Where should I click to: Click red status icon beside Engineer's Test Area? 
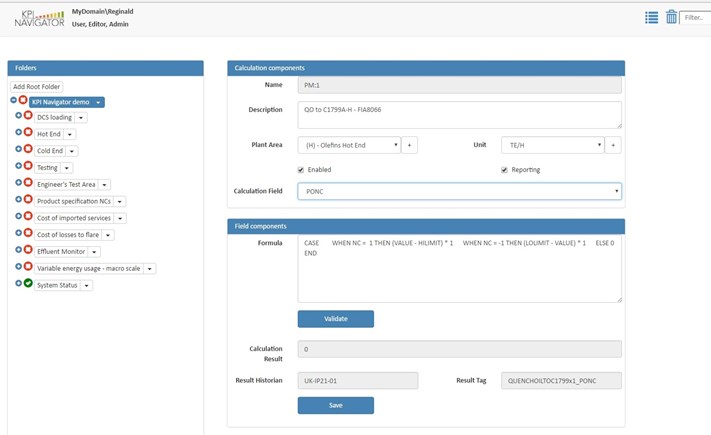pos(28,182)
